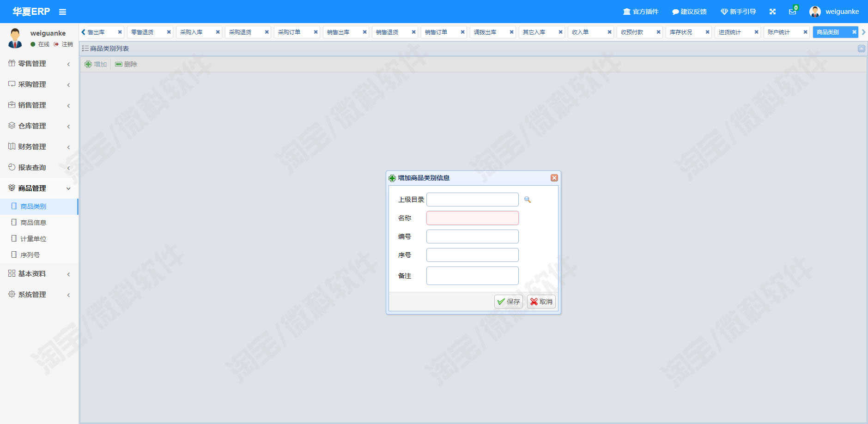Close the 零售退货 tab

pyautogui.click(x=169, y=32)
